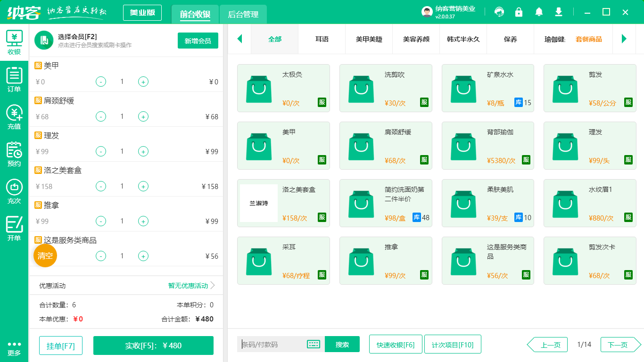Screen dimensions: 644x362
Task: Open the customer service headset icon
Action: tap(499, 12)
